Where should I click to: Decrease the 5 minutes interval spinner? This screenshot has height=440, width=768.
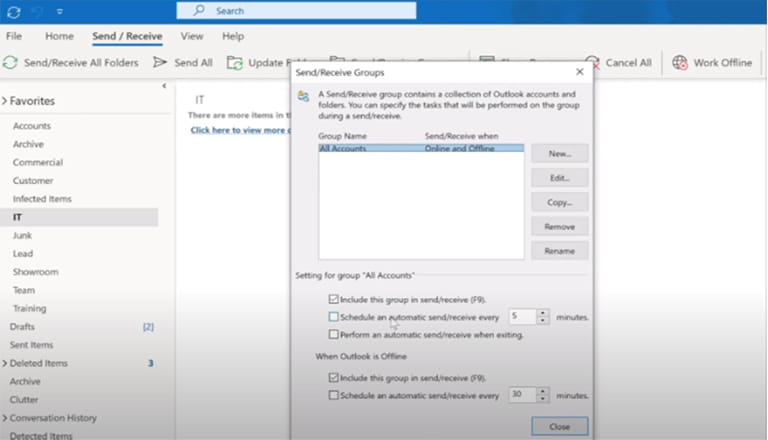click(x=543, y=320)
